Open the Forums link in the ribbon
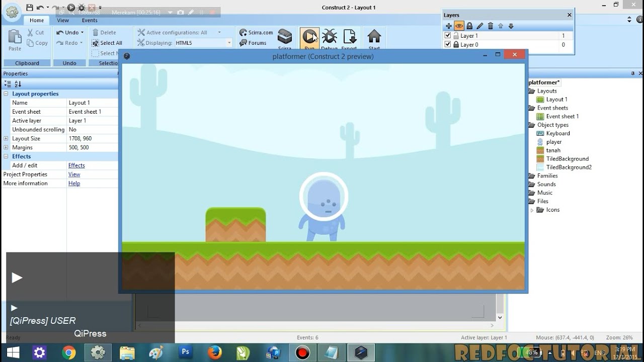This screenshot has height=362, width=644. pyautogui.click(x=253, y=43)
